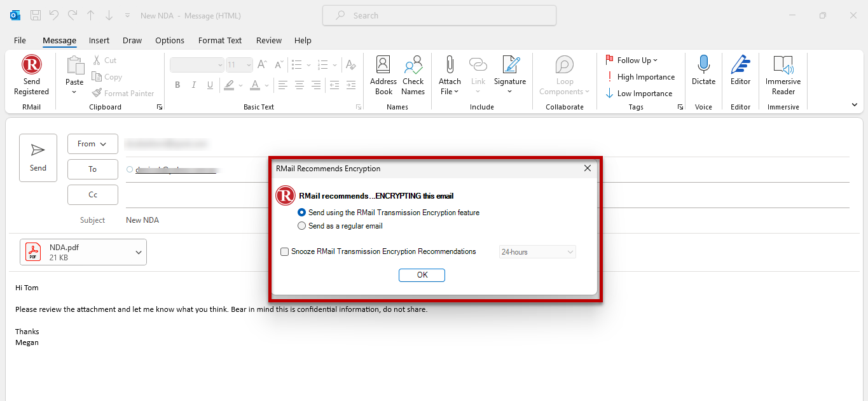Open the 24-hours snooze duration dropdown
This screenshot has width=868, height=401.
537,251
